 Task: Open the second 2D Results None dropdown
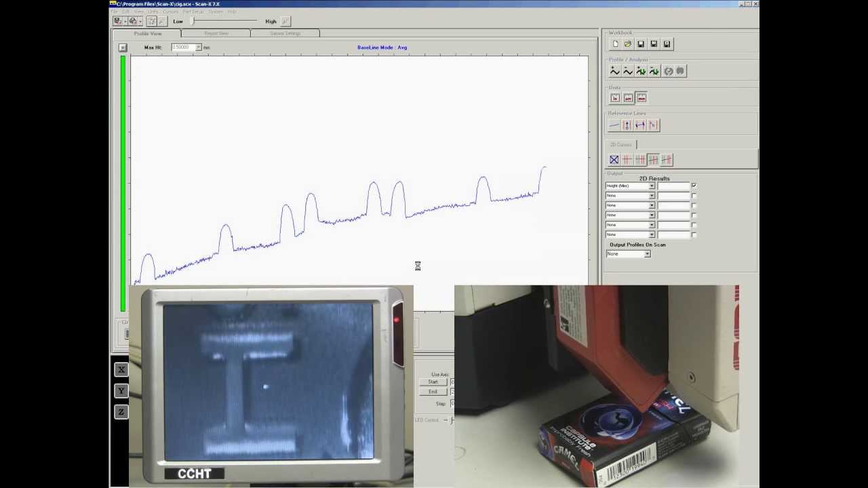point(652,196)
